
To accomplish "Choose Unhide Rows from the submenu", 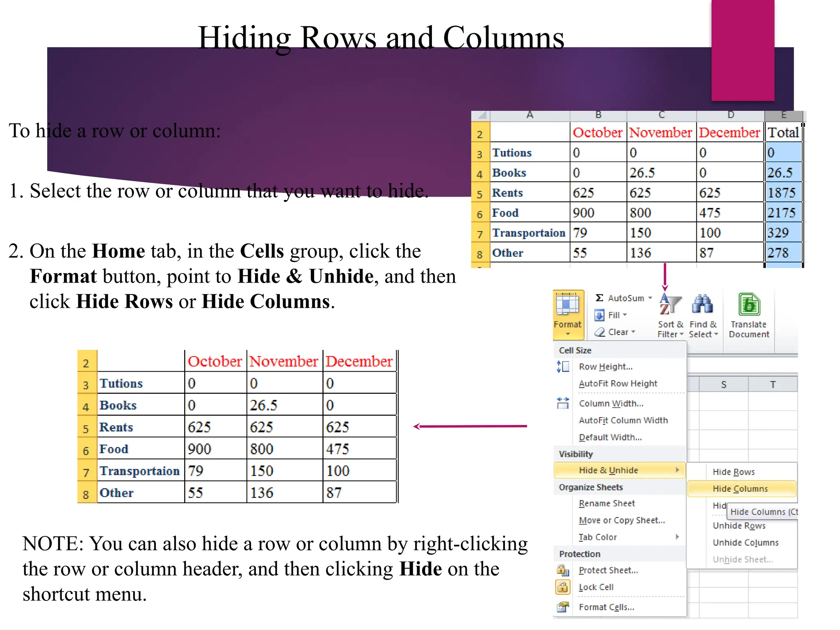I will tap(739, 525).
